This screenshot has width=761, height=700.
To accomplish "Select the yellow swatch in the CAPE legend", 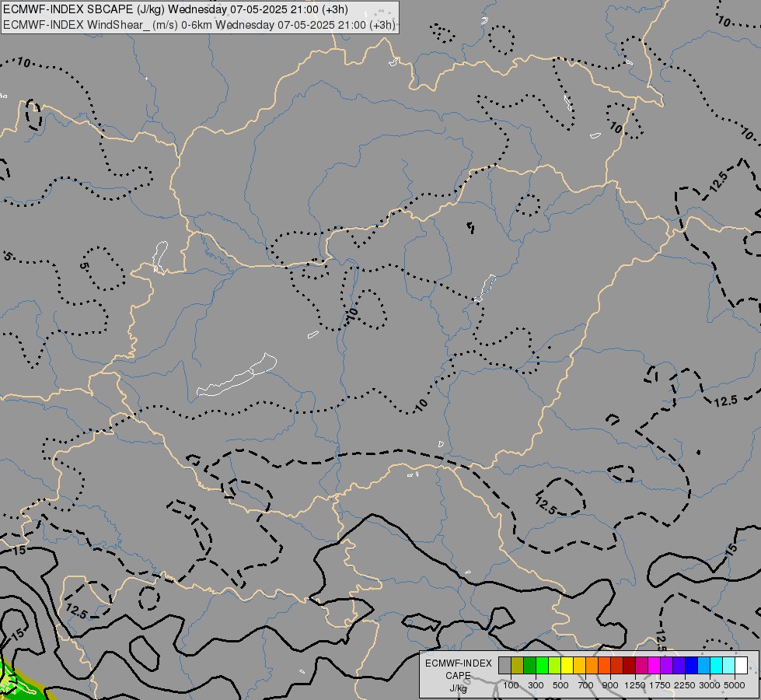I will 567,665.
